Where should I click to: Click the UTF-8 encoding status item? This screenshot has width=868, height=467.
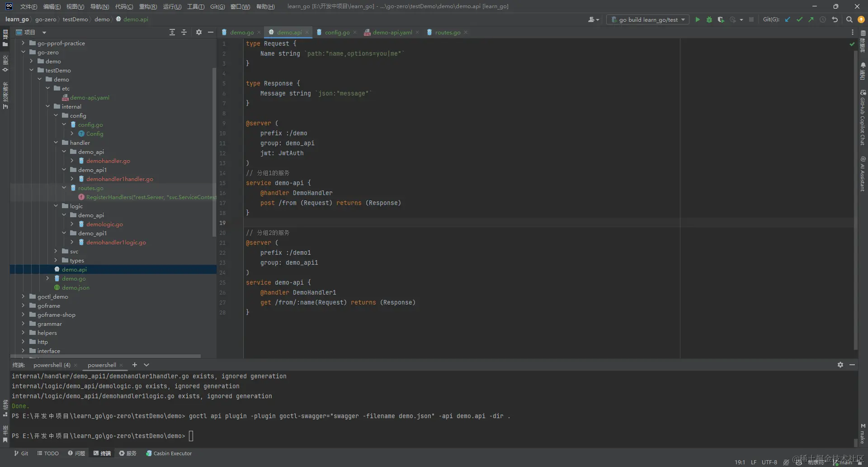(769, 462)
